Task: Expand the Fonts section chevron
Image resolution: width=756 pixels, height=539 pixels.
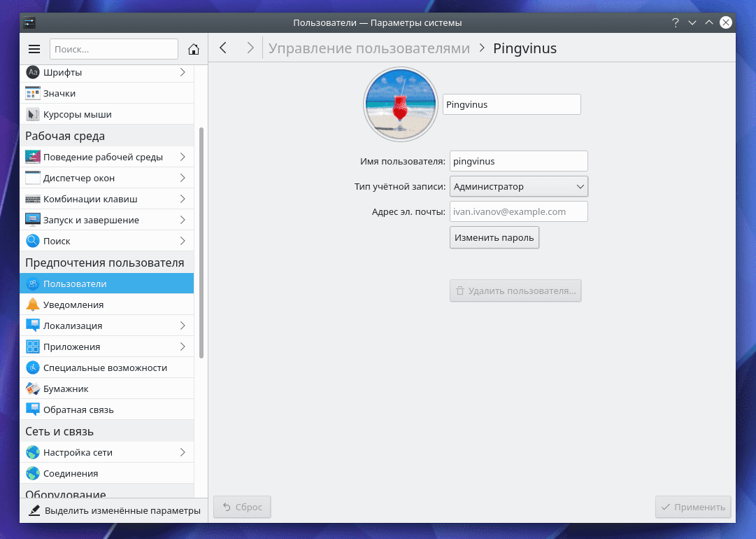Action: (x=182, y=72)
